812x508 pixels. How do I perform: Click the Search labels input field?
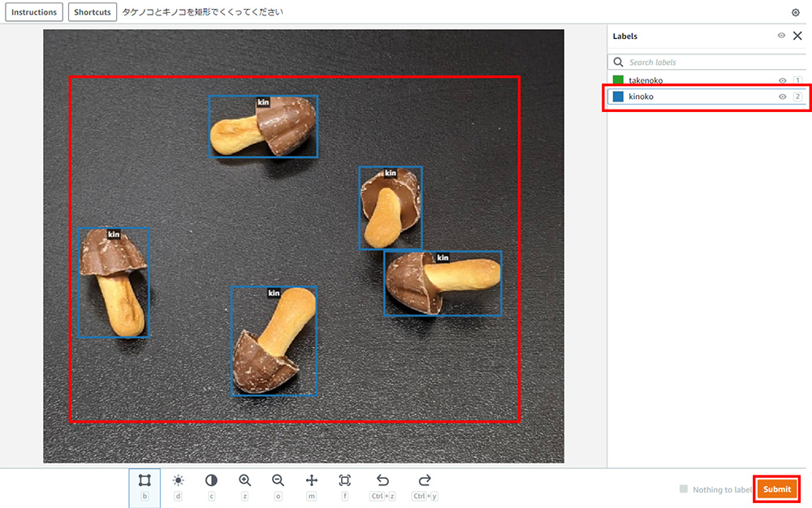pyautogui.click(x=706, y=62)
